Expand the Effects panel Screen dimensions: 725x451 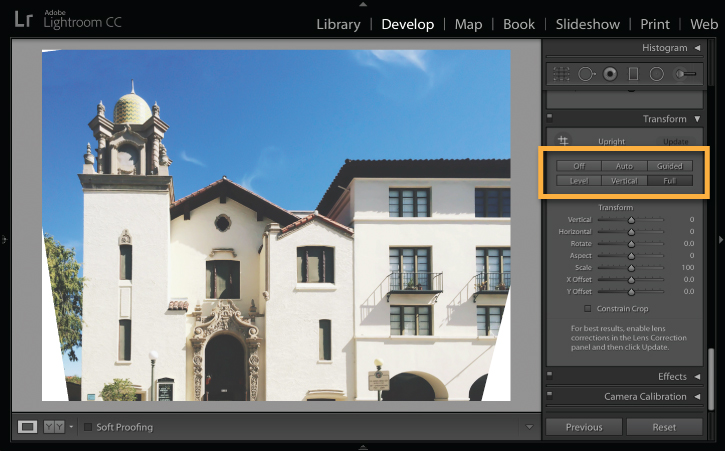(697, 377)
